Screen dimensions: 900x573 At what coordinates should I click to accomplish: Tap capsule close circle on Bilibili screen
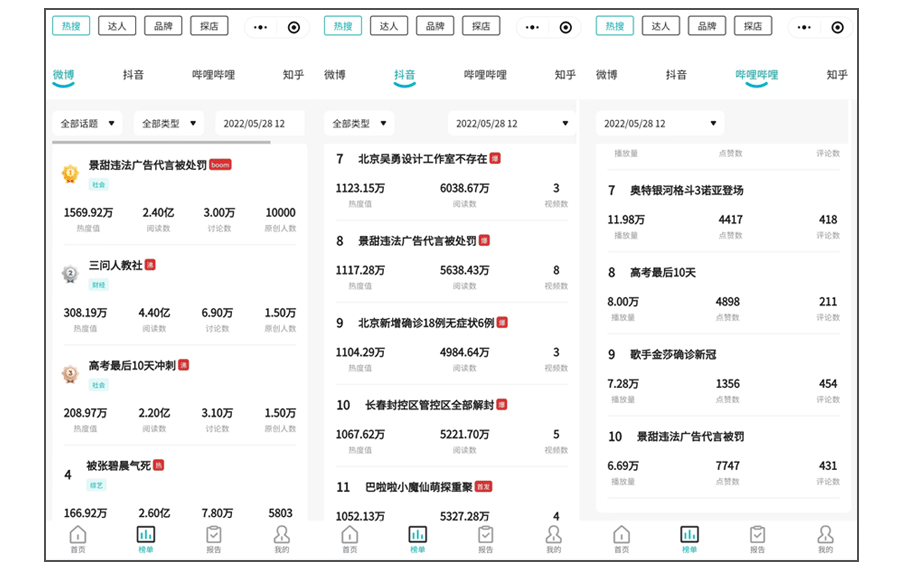click(838, 27)
